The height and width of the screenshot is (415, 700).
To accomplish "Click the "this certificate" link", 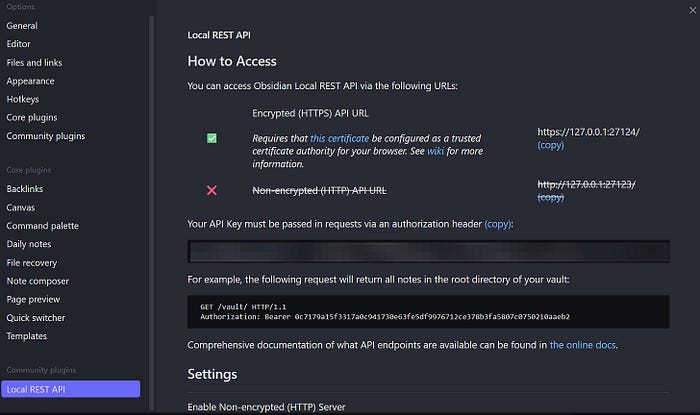I will pos(340,138).
